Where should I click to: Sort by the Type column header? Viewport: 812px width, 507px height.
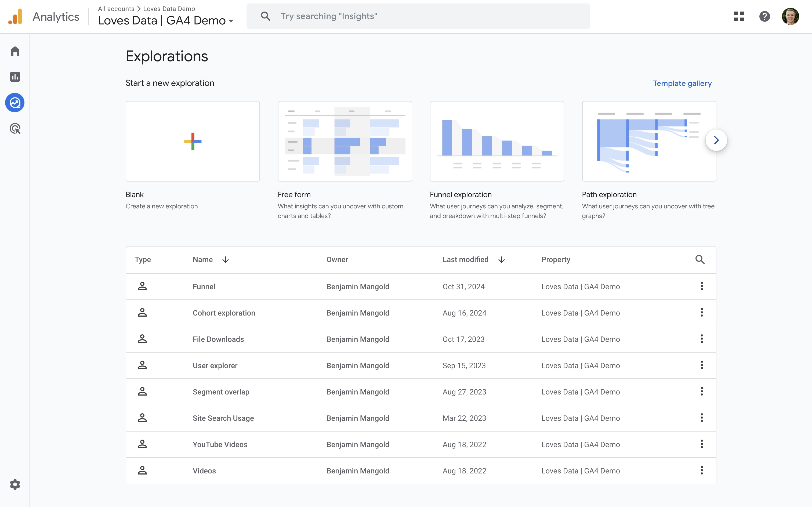(143, 259)
